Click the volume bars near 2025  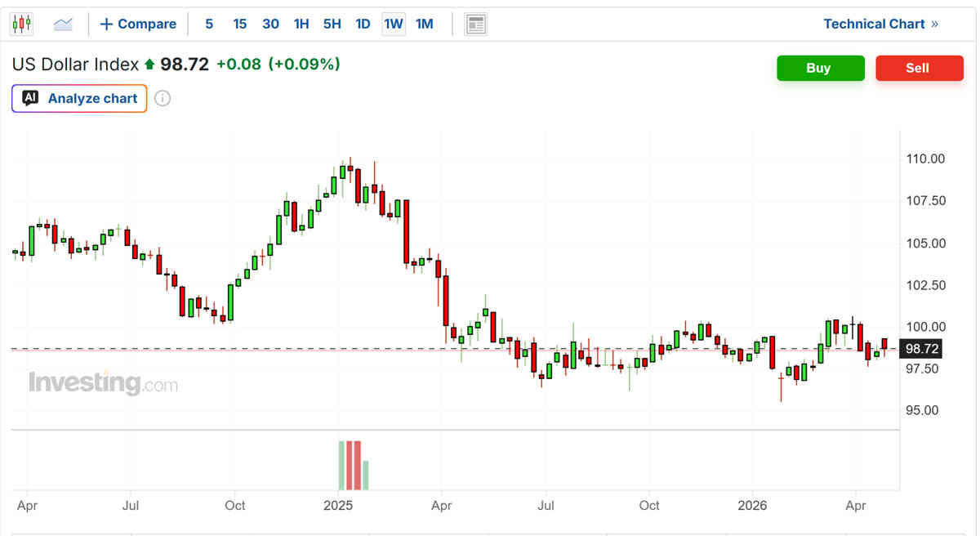pos(354,464)
